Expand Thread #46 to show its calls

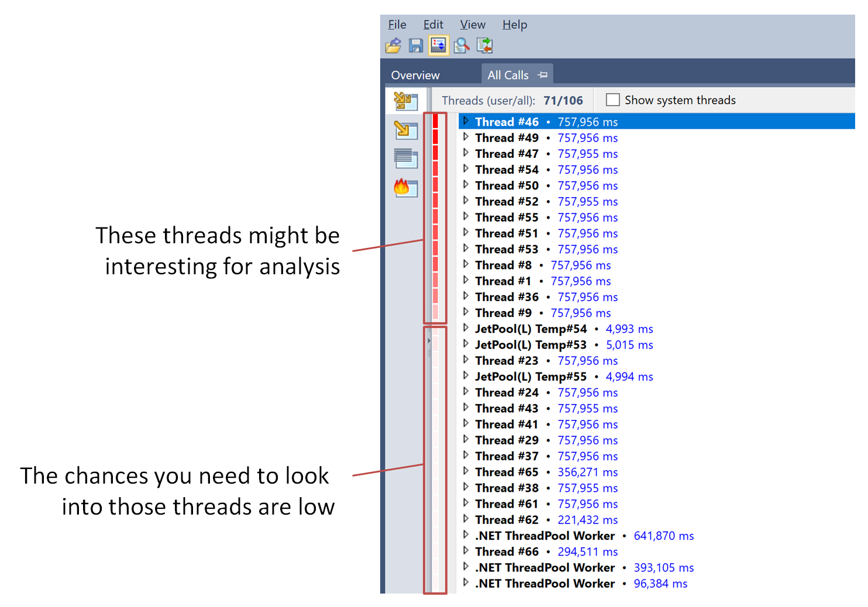coord(466,121)
